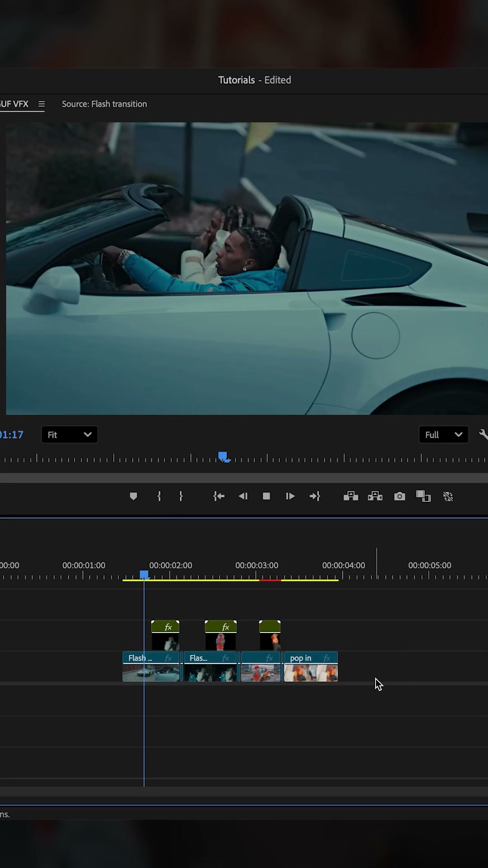Click the Program monitor video preview
The height and width of the screenshot is (868, 488).
click(x=247, y=269)
